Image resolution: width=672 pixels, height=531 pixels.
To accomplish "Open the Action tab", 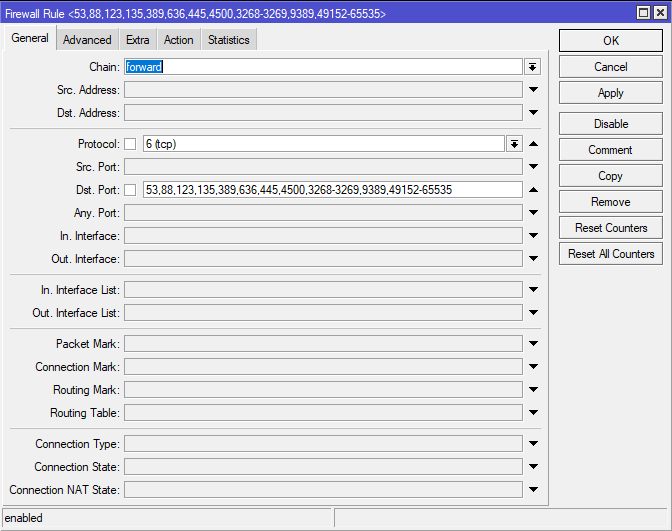I will pyautogui.click(x=178, y=40).
